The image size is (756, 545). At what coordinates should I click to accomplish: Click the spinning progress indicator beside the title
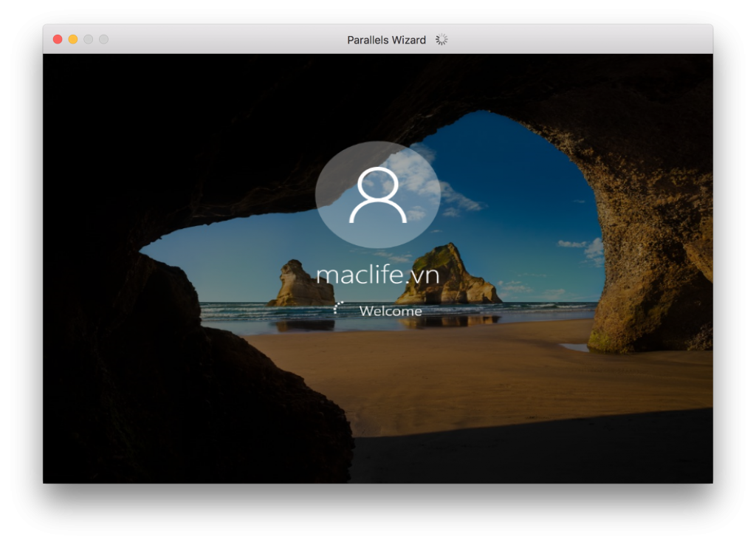click(x=441, y=40)
